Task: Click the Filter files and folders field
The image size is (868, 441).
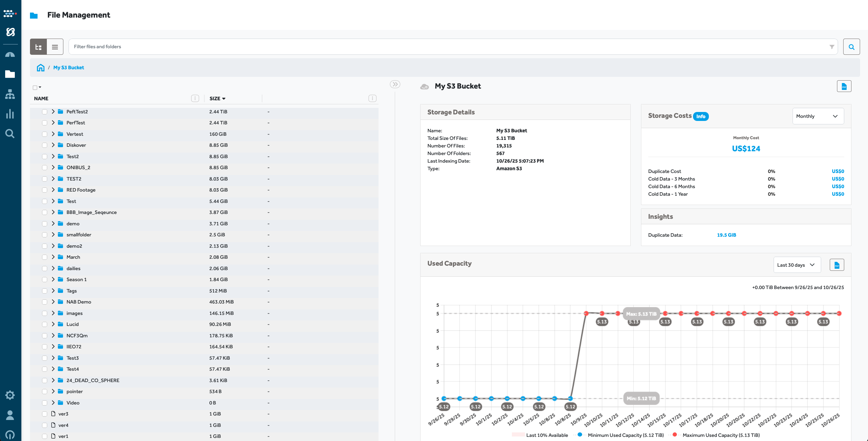Action: pyautogui.click(x=448, y=47)
